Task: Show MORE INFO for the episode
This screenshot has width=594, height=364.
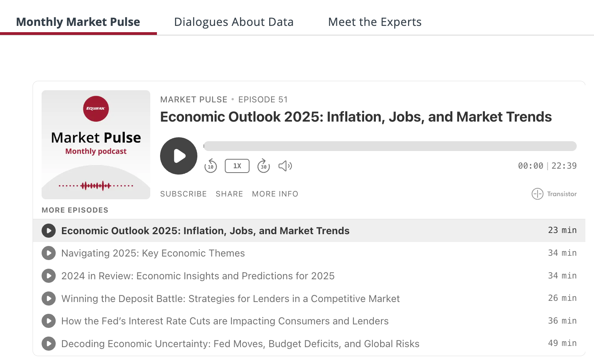Action: tap(275, 194)
